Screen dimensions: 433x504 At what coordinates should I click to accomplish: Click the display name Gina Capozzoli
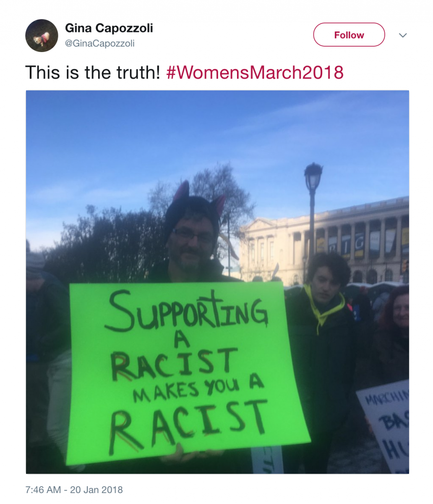pyautogui.click(x=109, y=28)
